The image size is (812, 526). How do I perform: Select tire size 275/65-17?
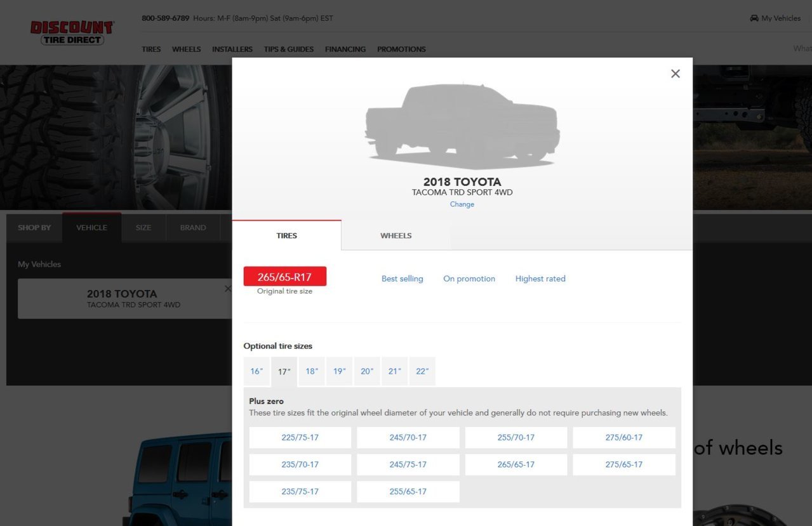coord(624,464)
